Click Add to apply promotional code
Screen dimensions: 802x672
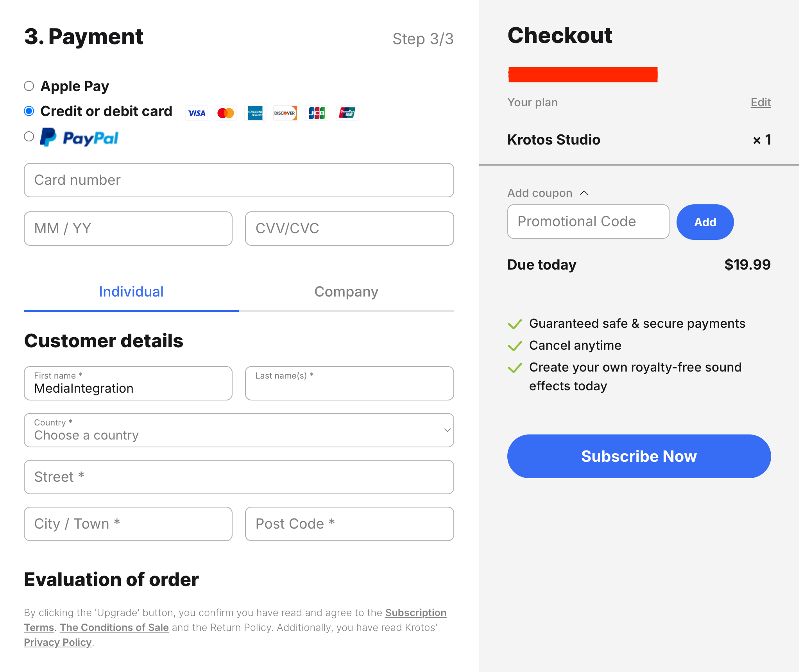pos(705,222)
